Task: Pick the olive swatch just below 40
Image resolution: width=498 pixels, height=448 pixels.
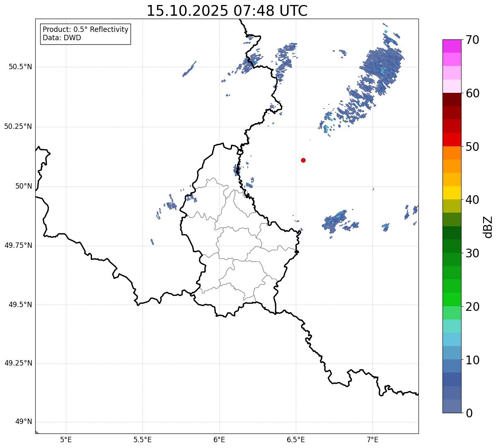Action: pos(452,206)
